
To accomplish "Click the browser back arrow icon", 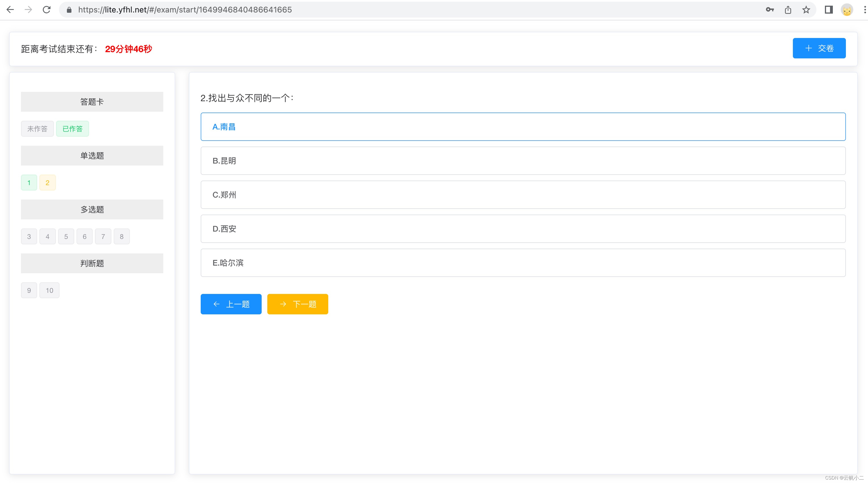I will click(x=10, y=9).
